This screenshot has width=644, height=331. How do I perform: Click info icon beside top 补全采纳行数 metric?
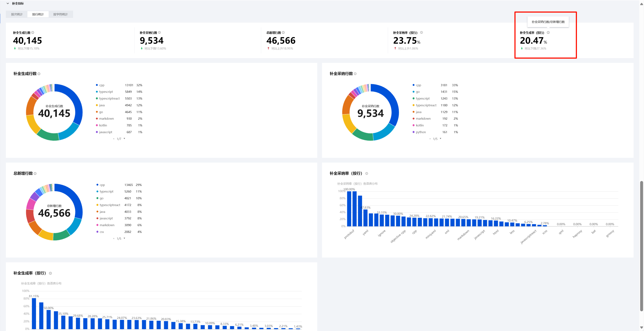coord(160,33)
